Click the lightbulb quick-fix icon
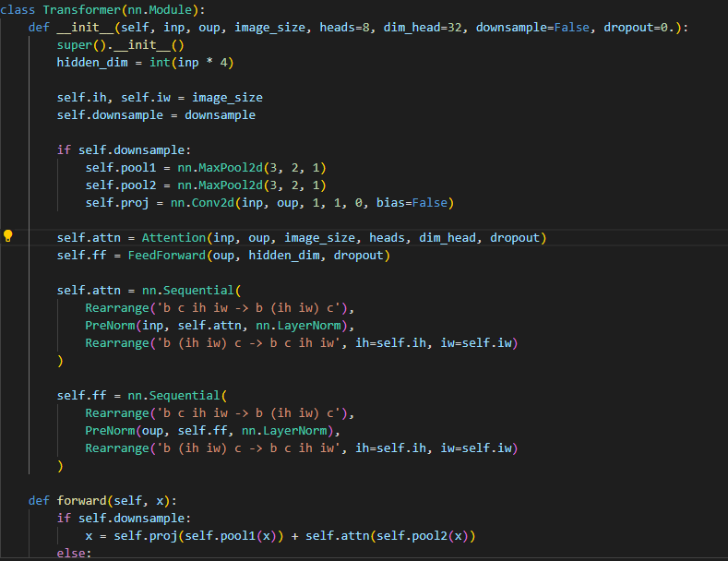This screenshot has width=728, height=561. [8, 236]
